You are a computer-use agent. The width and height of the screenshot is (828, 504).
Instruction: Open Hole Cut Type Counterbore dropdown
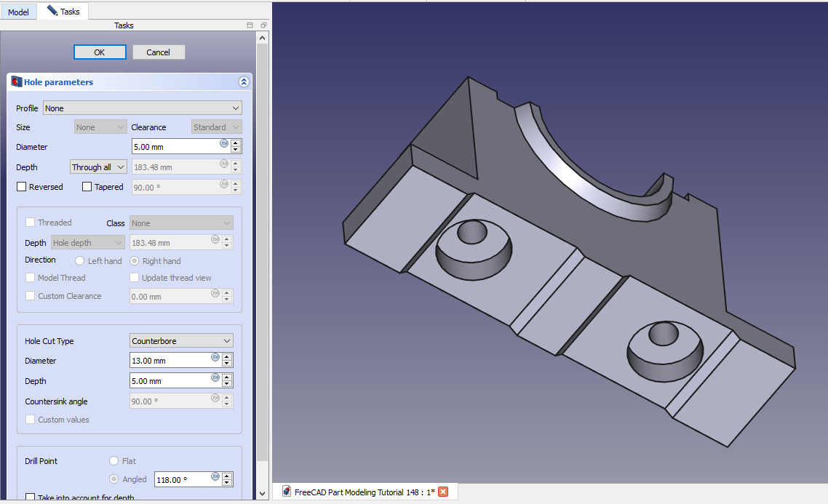(x=181, y=341)
